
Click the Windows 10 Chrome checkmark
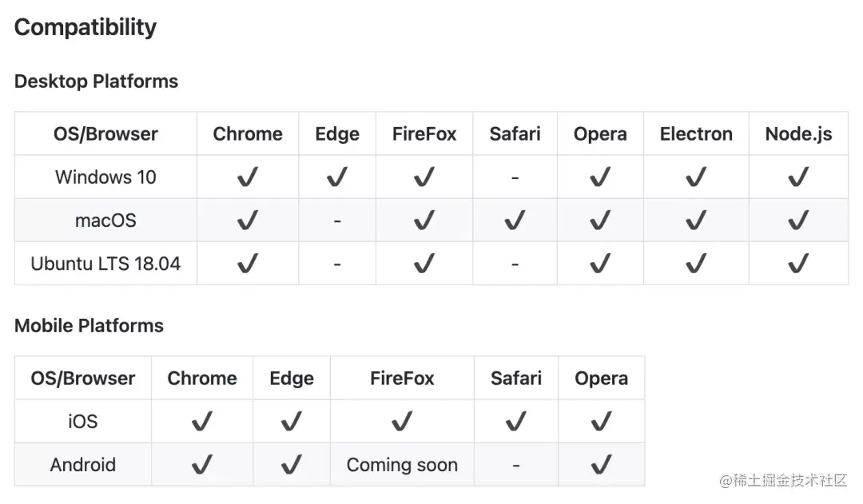click(248, 177)
